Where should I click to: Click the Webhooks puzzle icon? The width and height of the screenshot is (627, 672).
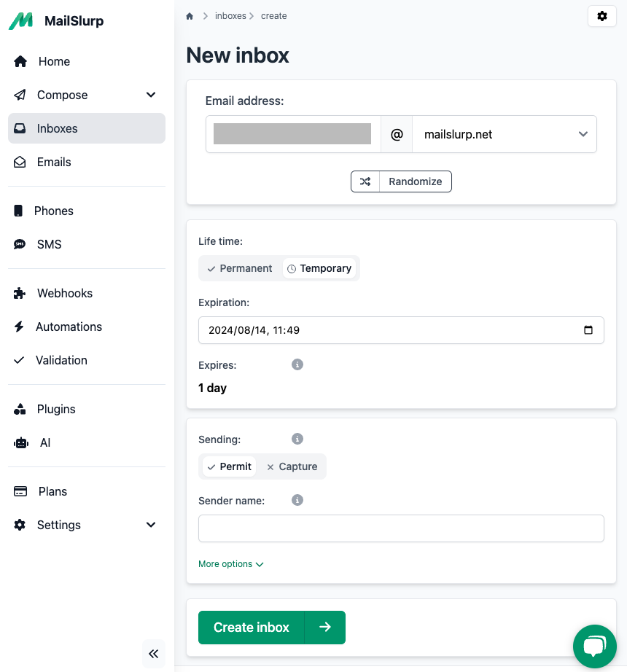click(20, 293)
